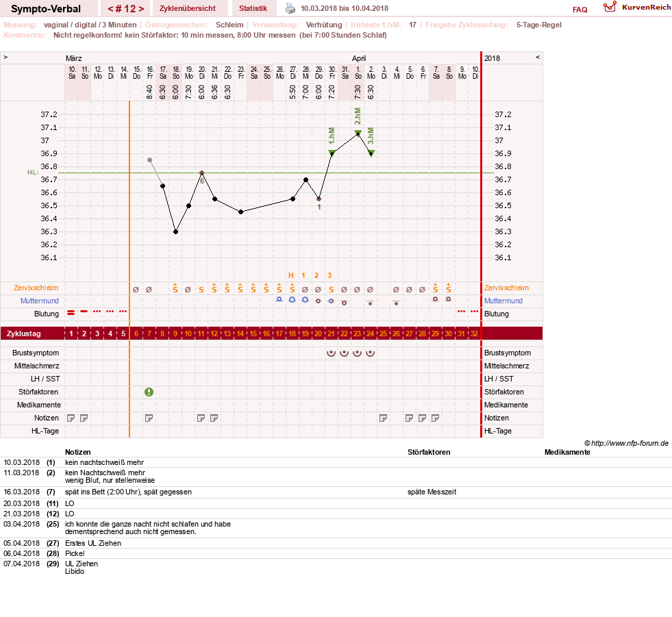Image resolution: width=672 pixels, height=617 pixels.
Task: Open the note icon on cycle day 7
Action: tap(149, 418)
